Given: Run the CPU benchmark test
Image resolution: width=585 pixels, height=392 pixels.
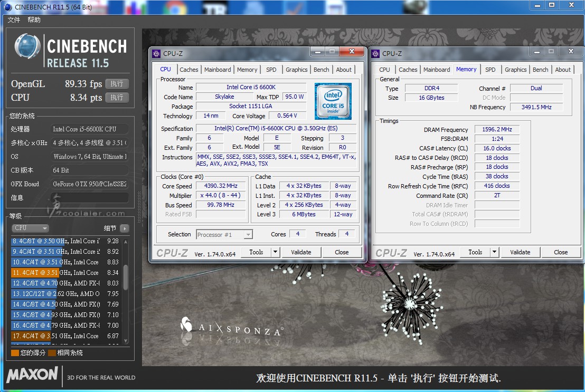Looking at the screenshot, I should pyautogui.click(x=117, y=98).
